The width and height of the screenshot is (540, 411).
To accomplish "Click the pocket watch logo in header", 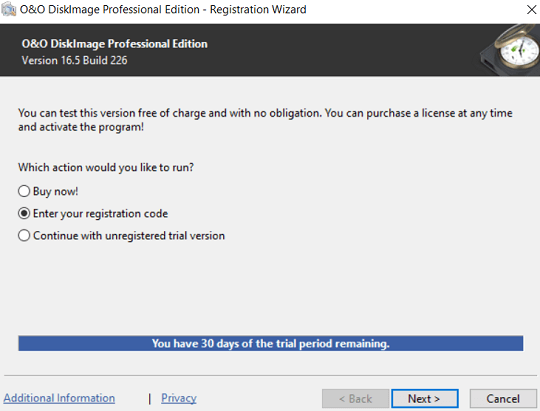I will point(511,50).
